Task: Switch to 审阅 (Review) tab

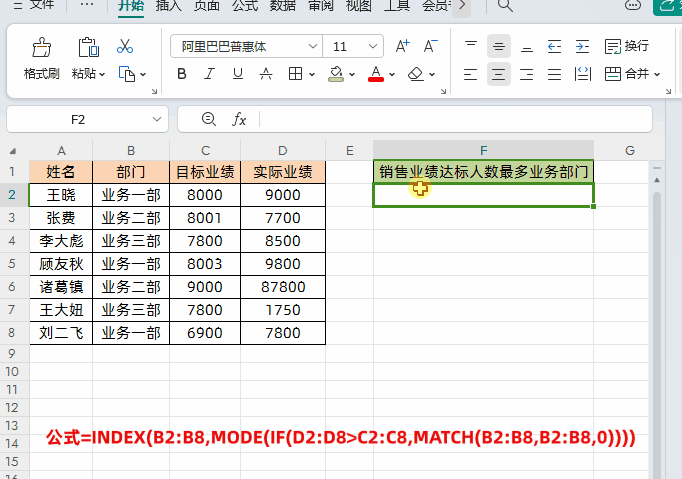Action: point(321,6)
